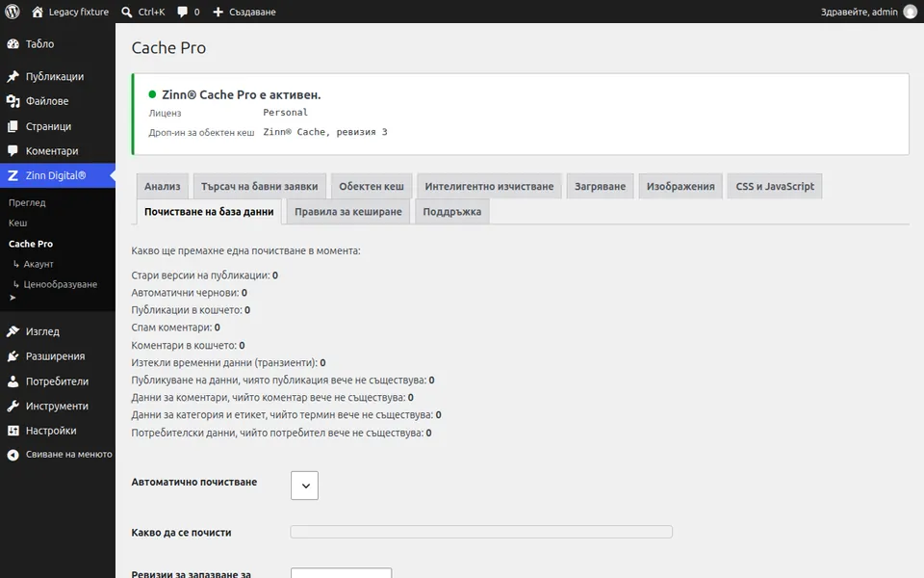Click the Personal license value

tap(285, 113)
